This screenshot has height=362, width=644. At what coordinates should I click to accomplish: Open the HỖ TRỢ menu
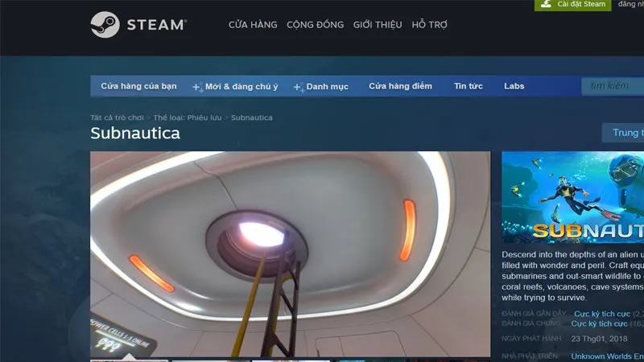430,25
